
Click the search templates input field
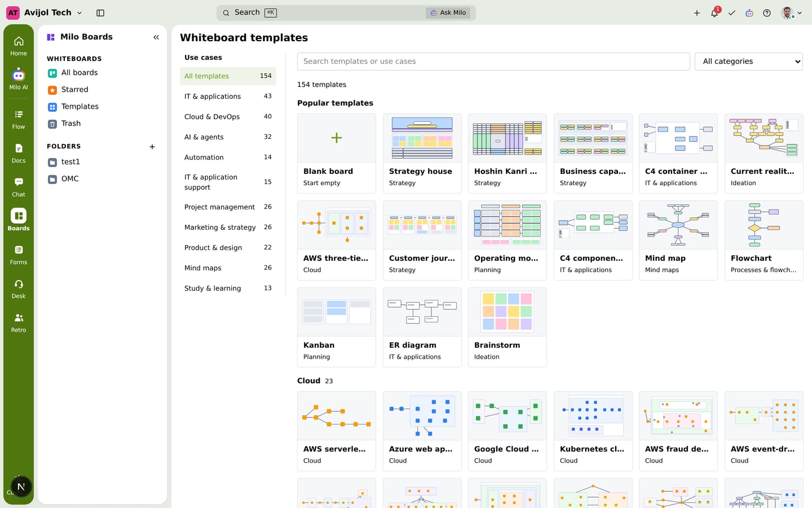[x=493, y=62]
